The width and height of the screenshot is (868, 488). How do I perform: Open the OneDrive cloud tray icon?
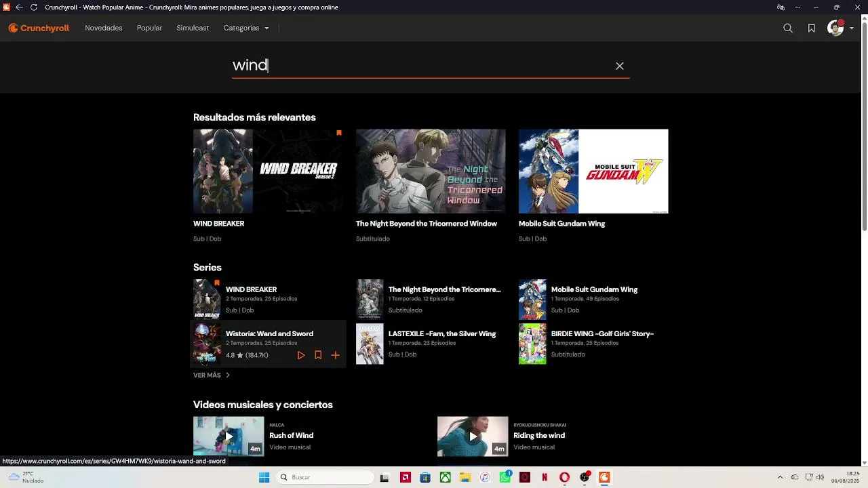[795, 477]
